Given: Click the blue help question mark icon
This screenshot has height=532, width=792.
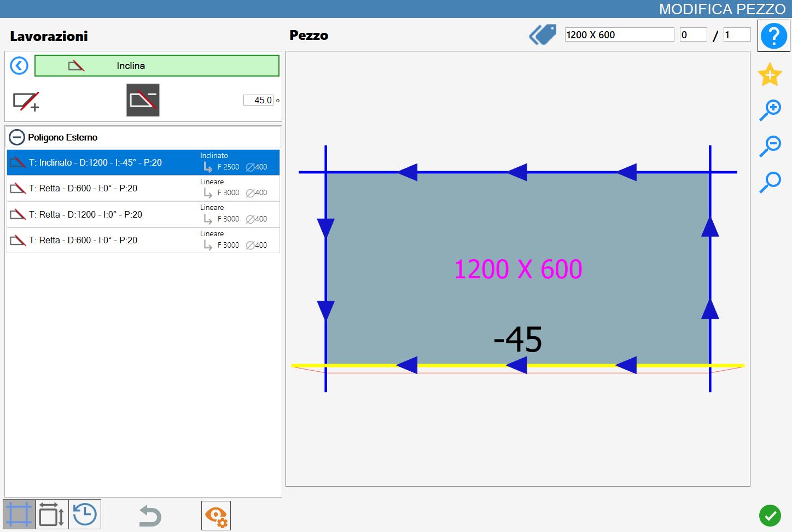Looking at the screenshot, I should (x=773, y=36).
